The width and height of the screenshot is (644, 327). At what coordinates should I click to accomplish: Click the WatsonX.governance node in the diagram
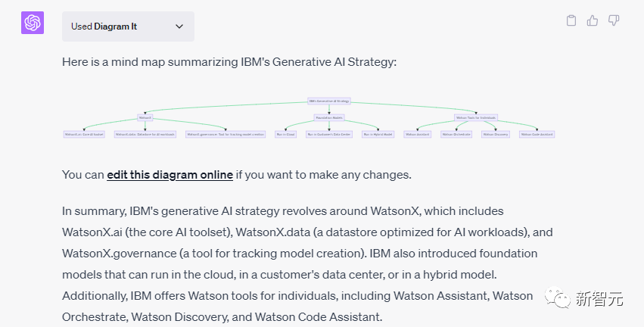click(226, 134)
